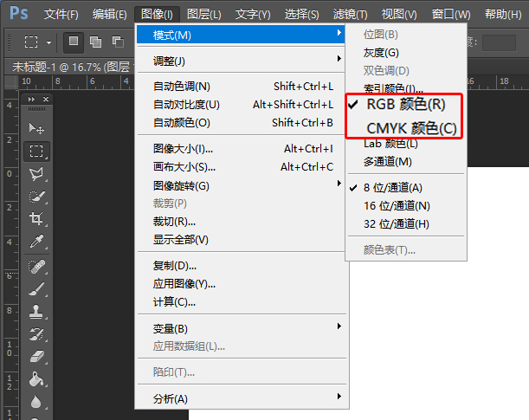
Task: Open the 文字(Y) menu
Action: [x=253, y=15]
